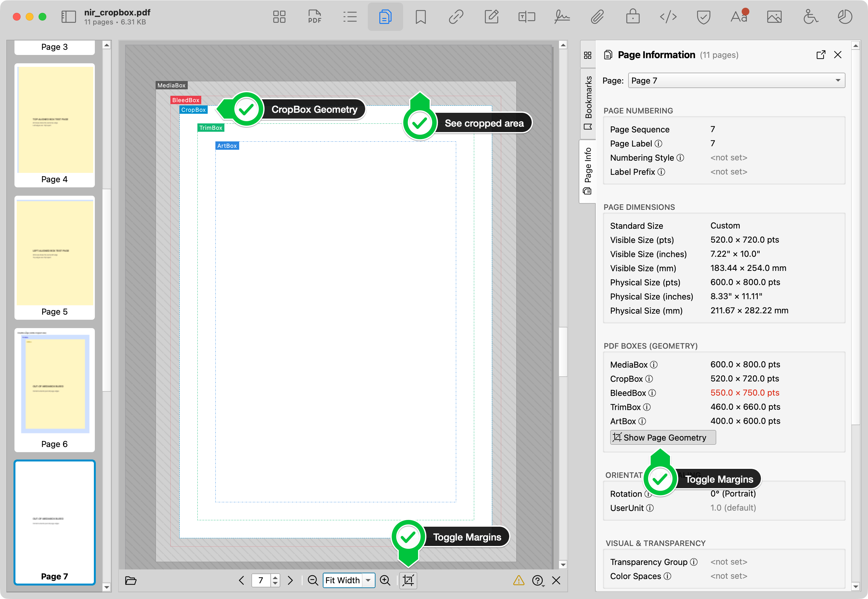Show info for Label Prefix
This screenshot has width=868, height=599.
pyautogui.click(x=662, y=172)
